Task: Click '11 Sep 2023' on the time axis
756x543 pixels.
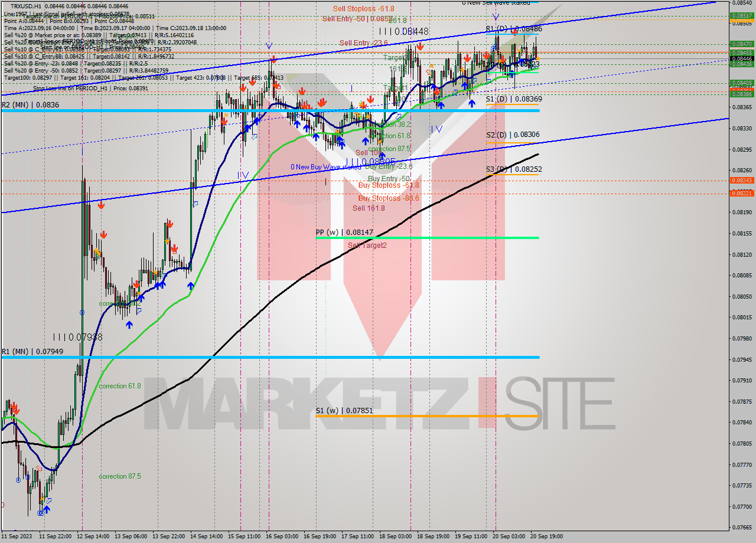Action: 16,537
